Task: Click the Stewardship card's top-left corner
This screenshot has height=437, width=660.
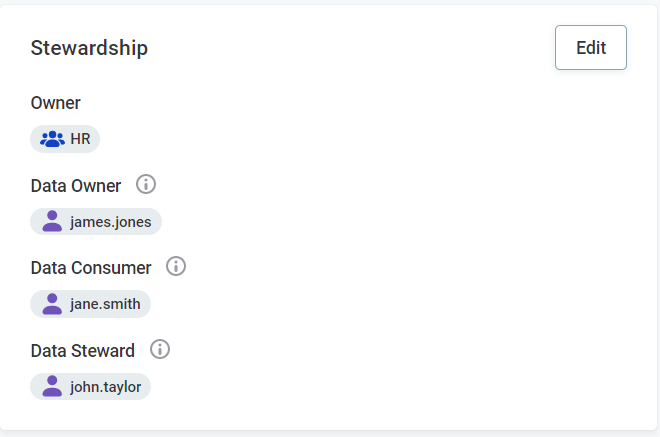Action: click(x=5, y=9)
